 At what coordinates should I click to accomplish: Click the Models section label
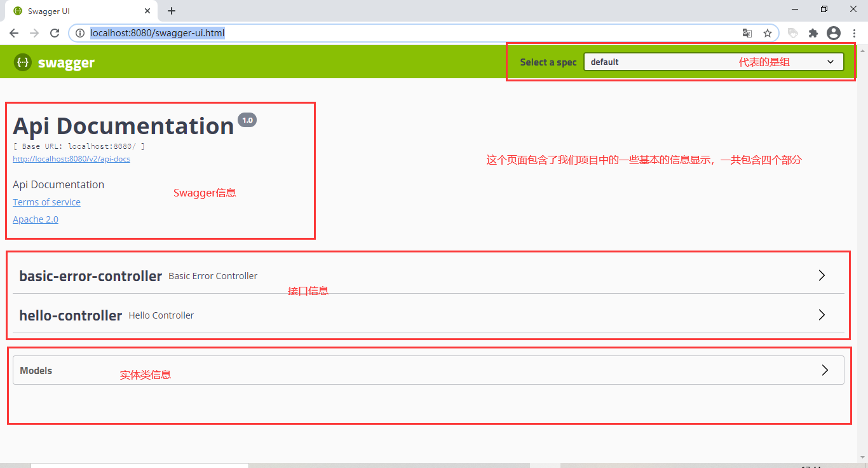tap(36, 371)
